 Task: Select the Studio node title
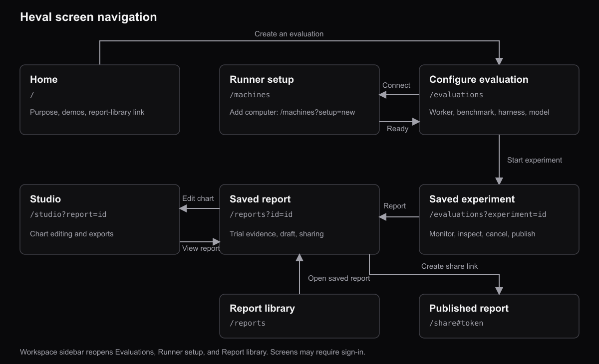[45, 199]
